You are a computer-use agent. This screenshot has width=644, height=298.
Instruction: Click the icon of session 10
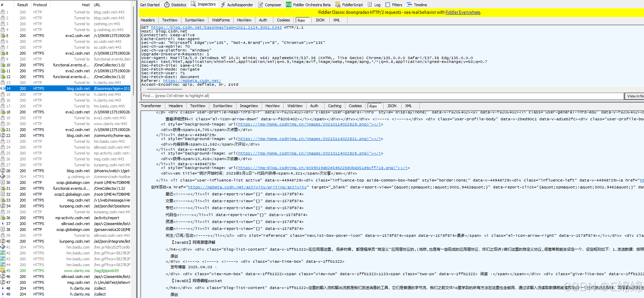(3, 65)
